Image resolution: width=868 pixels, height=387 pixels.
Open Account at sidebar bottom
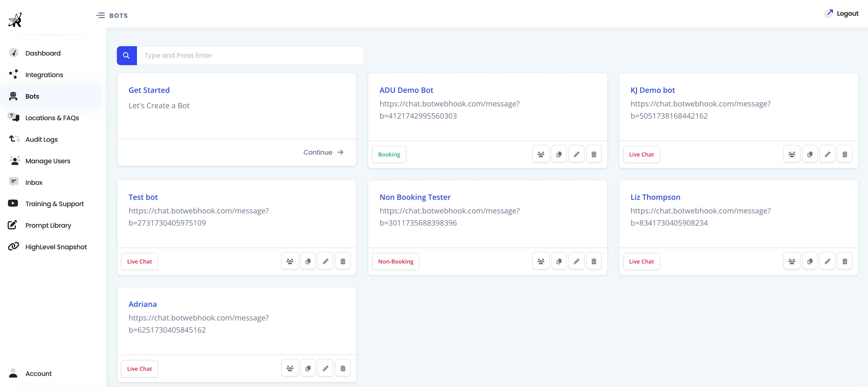click(x=51, y=373)
